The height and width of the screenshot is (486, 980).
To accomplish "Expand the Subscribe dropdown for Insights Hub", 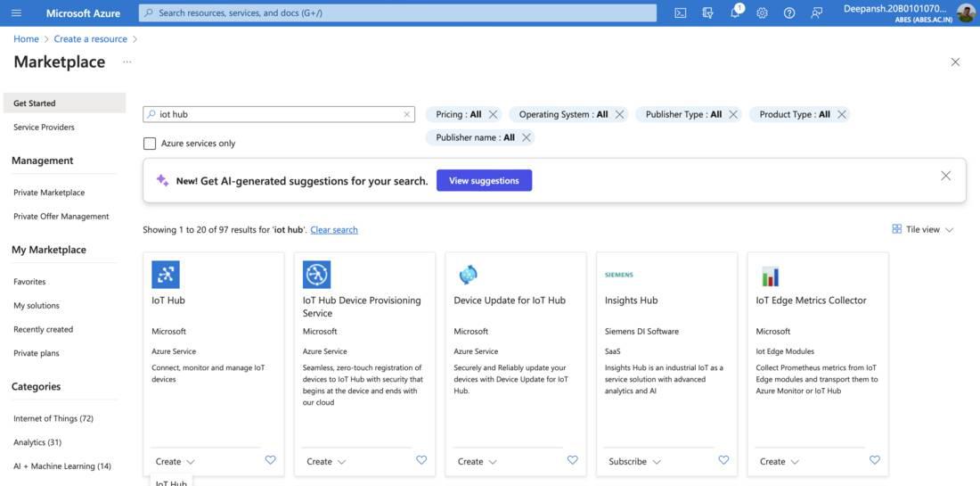I will coord(634,462).
